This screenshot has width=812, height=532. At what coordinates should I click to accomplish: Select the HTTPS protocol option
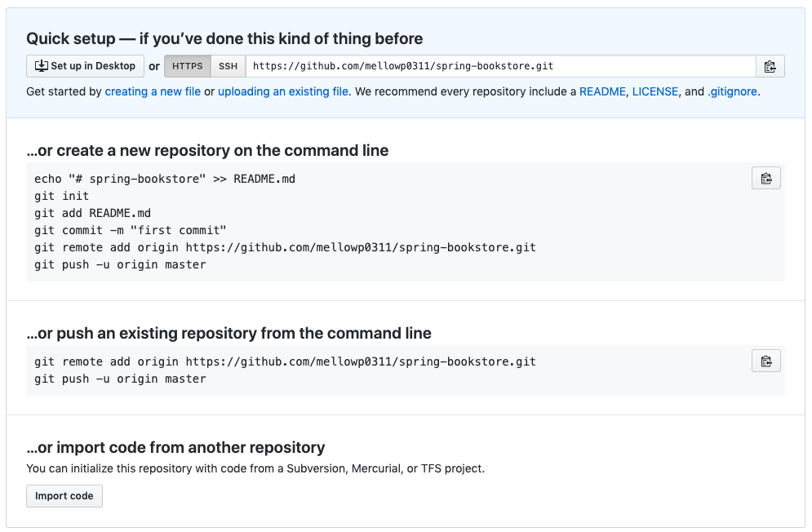[188, 66]
